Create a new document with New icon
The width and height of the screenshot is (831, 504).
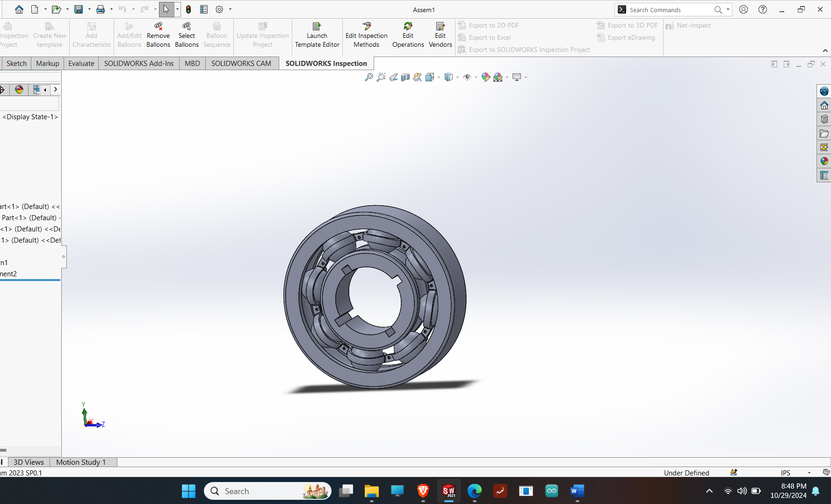click(35, 9)
